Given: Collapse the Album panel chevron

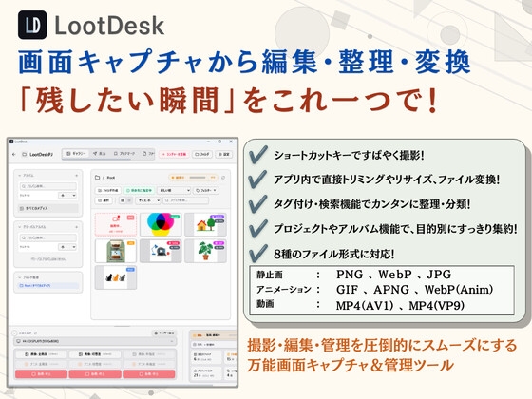Looking at the screenshot, I should [20, 176].
